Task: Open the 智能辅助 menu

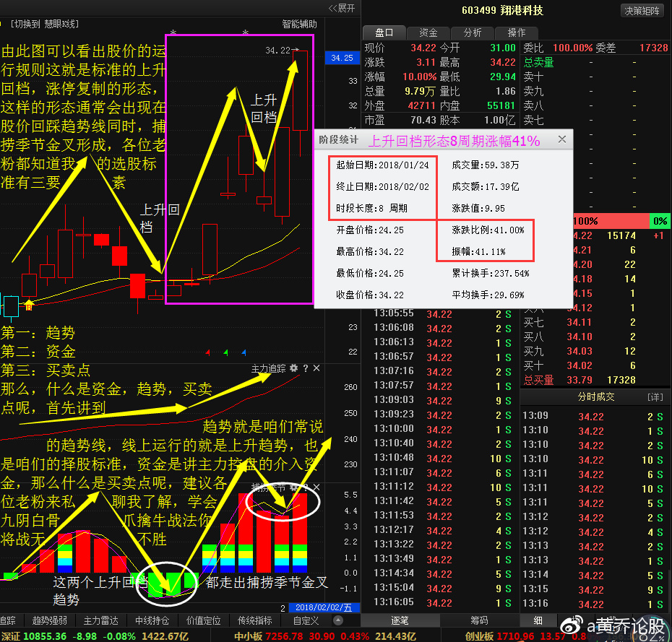Action: (x=299, y=24)
